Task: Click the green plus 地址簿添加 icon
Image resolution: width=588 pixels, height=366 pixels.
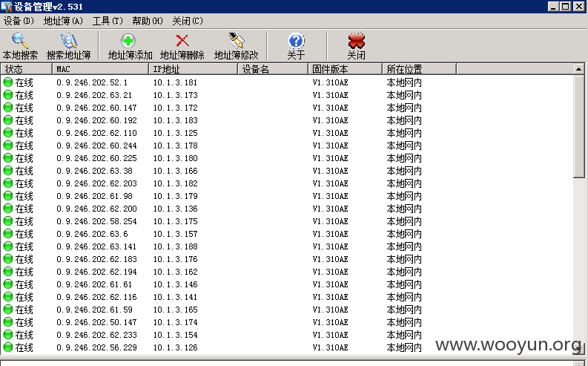Action: [x=128, y=41]
